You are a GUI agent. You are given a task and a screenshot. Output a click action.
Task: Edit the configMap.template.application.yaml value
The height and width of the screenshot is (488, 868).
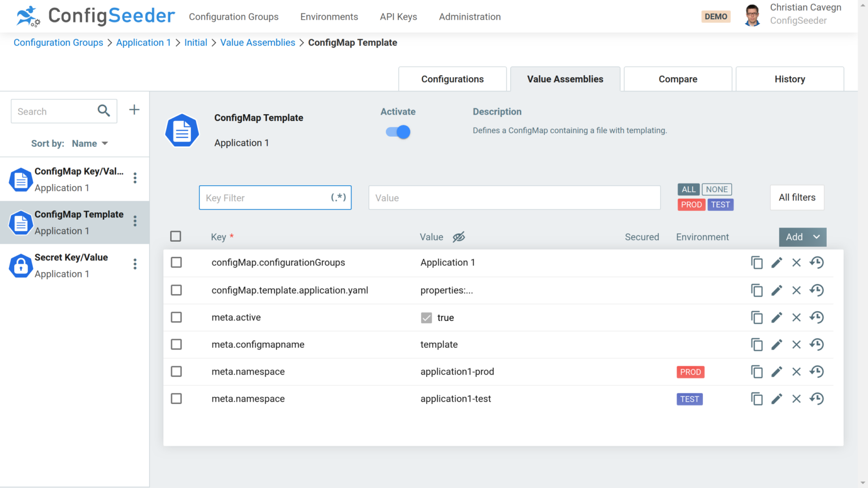[776, 290]
